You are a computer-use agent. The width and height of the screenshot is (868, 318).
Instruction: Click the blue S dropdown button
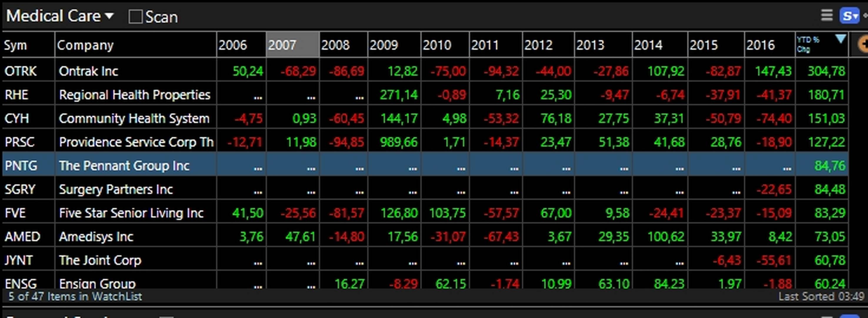[849, 16]
